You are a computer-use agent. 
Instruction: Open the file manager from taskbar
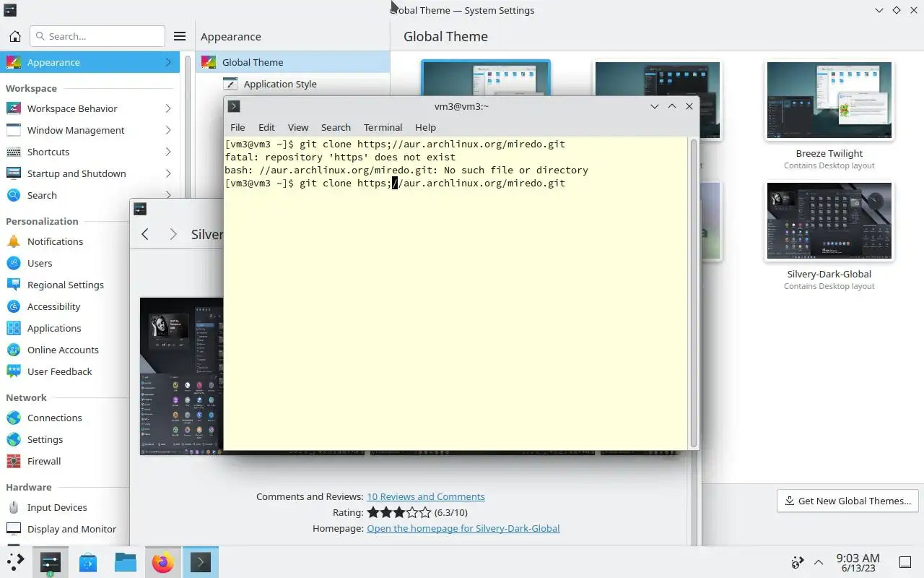[126, 562]
